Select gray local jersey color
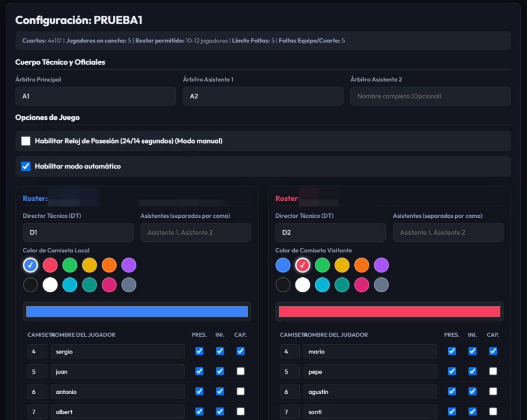 129,285
